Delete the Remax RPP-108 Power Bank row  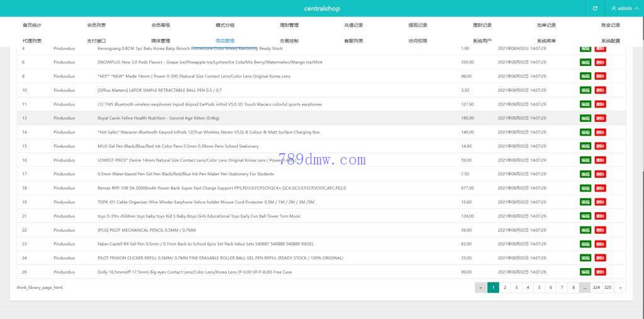(600, 188)
